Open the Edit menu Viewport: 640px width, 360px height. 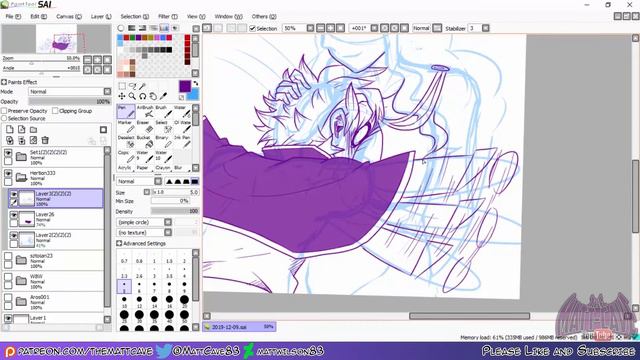pos(38,16)
